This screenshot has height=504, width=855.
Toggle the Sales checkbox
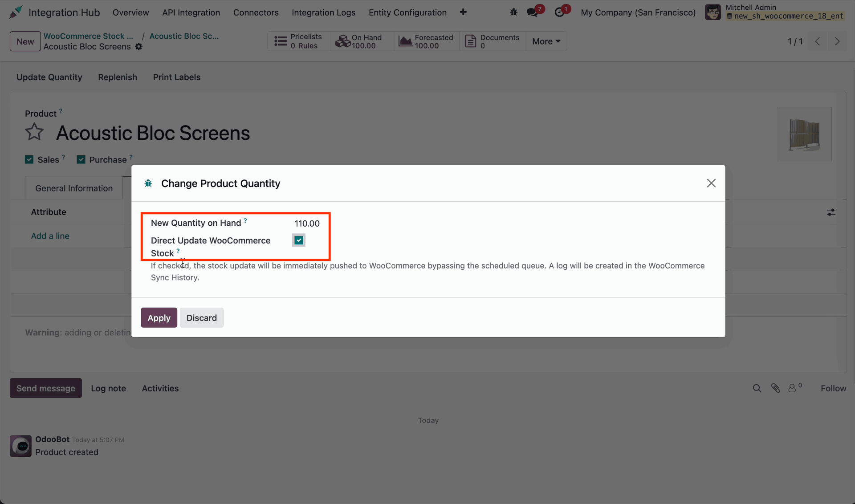(x=29, y=160)
